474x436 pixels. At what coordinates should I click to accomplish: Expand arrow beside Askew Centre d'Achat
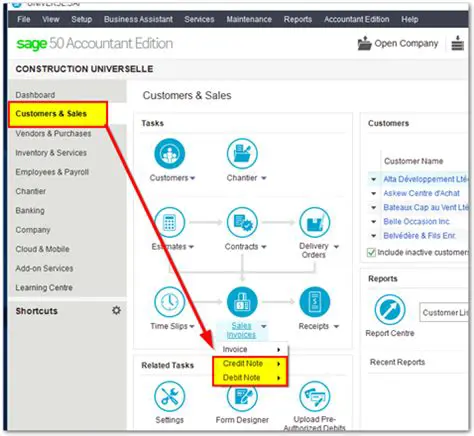click(x=374, y=193)
